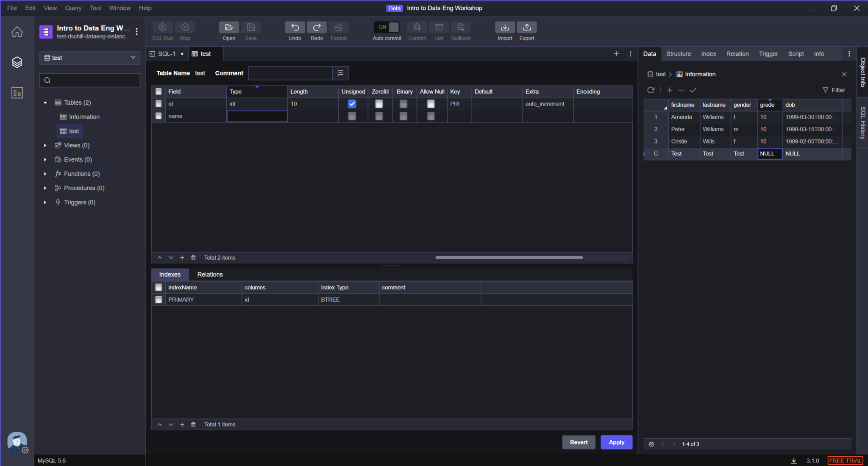Uncheck Unsigned for the id field
868x466 pixels.
[352, 103]
